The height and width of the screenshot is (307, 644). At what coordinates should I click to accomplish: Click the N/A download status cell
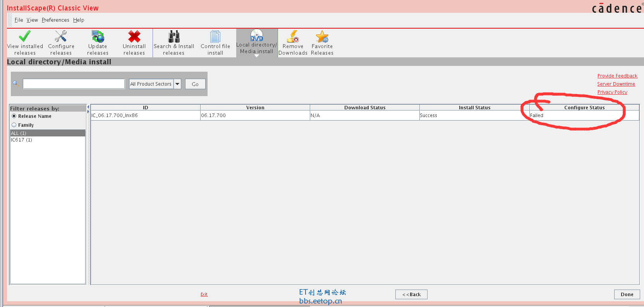tap(365, 116)
